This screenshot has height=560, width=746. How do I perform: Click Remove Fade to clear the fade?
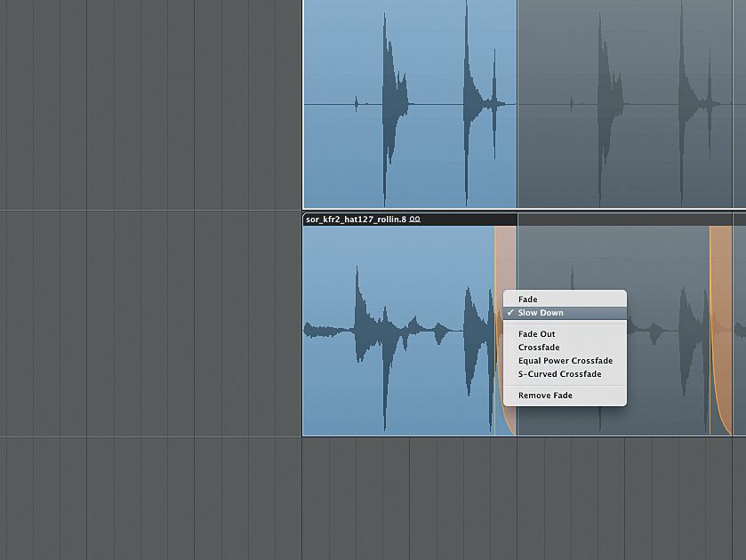point(545,395)
